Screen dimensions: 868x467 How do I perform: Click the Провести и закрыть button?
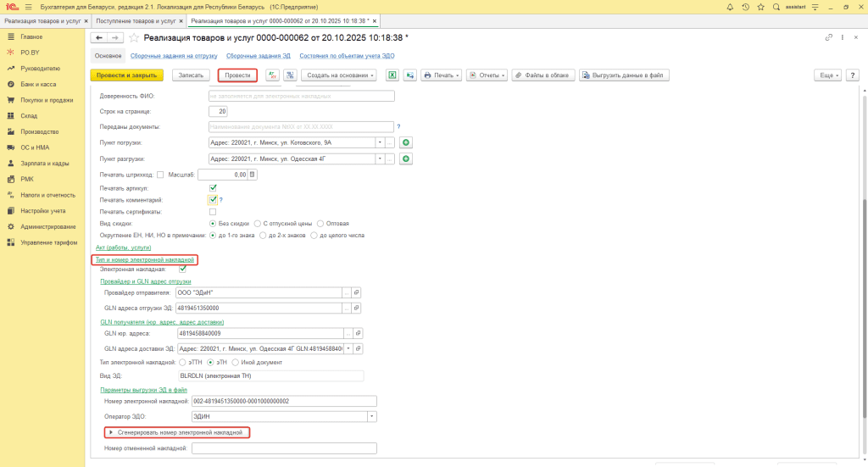pyautogui.click(x=126, y=75)
